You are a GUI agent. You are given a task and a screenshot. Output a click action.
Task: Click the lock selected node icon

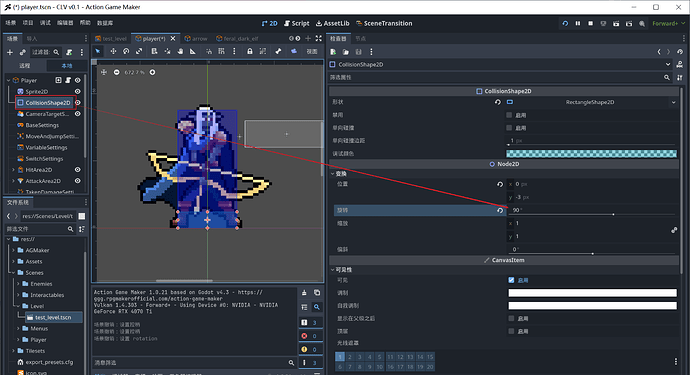coord(250,51)
